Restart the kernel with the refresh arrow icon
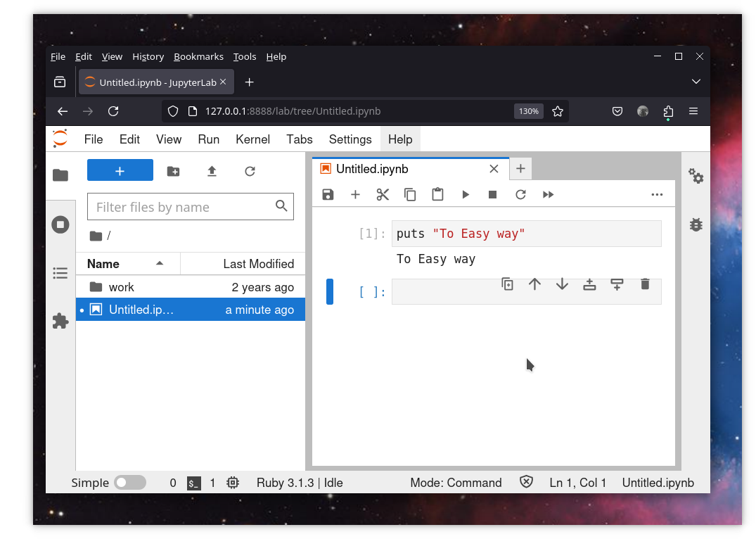Screen dimensions: 756x539 click(520, 195)
